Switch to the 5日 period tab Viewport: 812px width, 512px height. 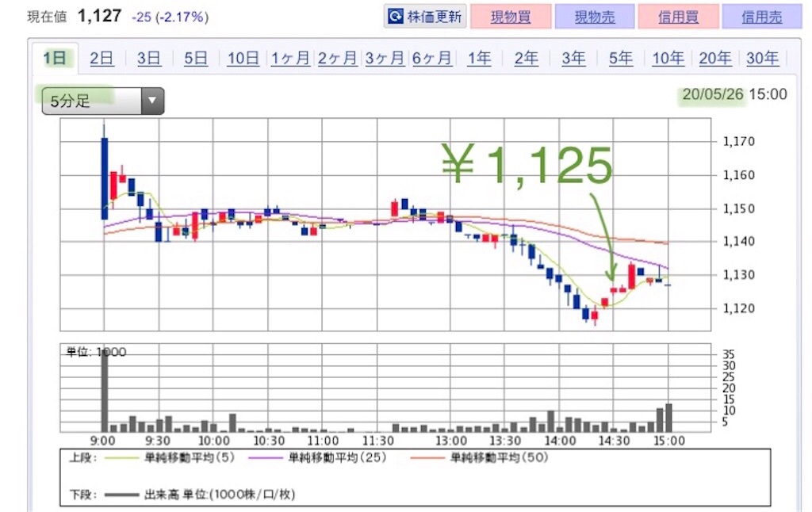(196, 58)
